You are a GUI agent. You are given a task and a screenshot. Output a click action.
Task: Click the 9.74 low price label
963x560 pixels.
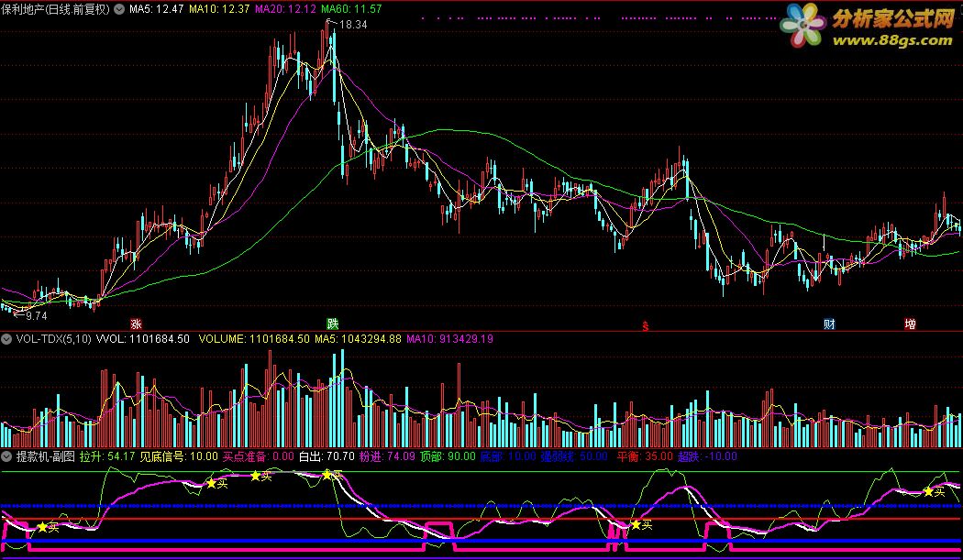37,316
